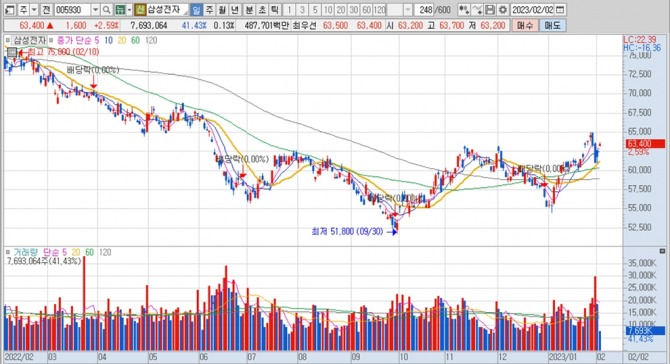Switch to the 월 monthly chart period

click(222, 9)
